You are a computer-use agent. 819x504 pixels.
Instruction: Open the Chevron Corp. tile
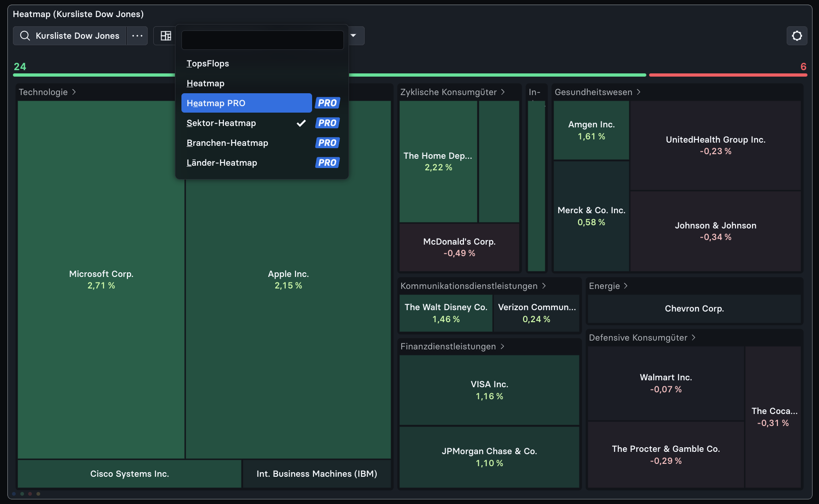pyautogui.click(x=694, y=308)
